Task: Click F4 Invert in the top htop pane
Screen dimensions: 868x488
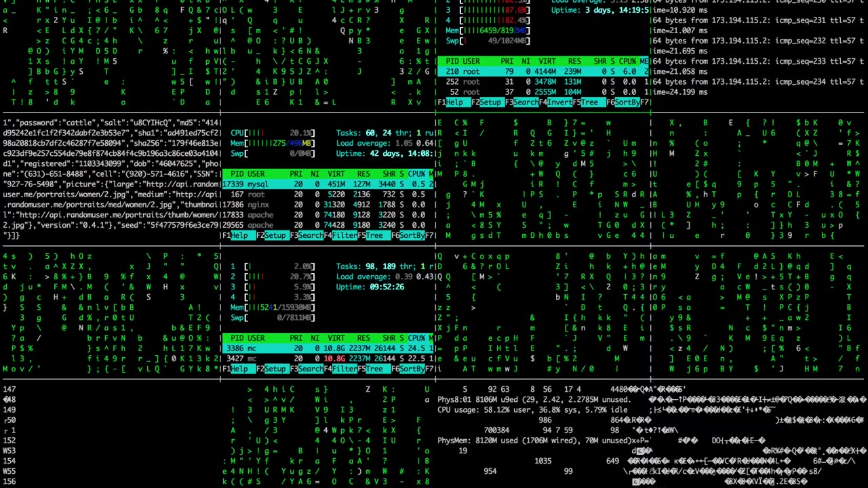Action: pyautogui.click(x=556, y=102)
